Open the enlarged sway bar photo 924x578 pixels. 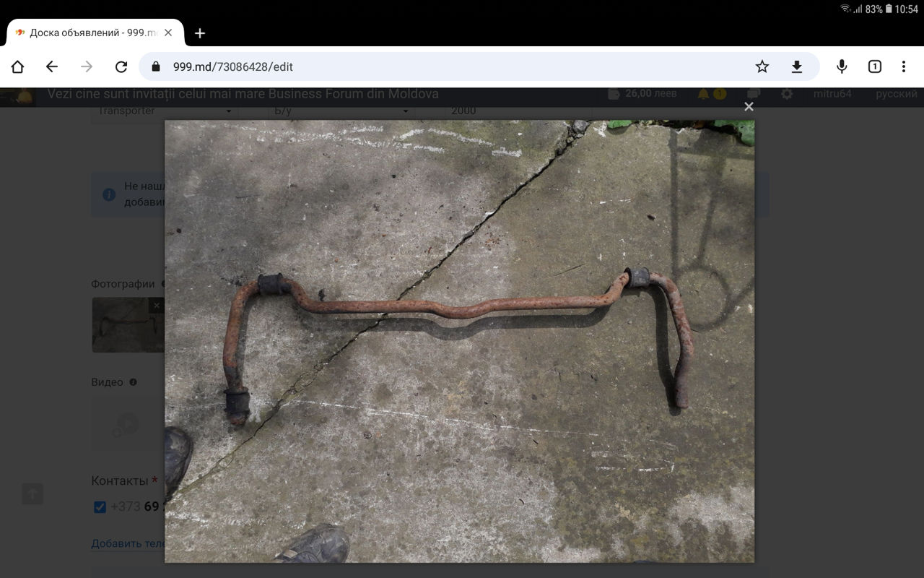coord(459,341)
